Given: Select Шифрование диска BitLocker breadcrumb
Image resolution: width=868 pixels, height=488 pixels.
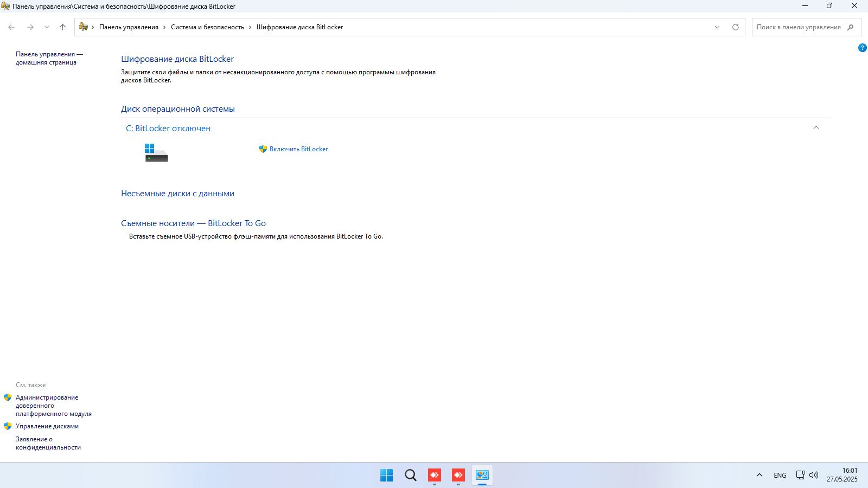Looking at the screenshot, I should (299, 27).
